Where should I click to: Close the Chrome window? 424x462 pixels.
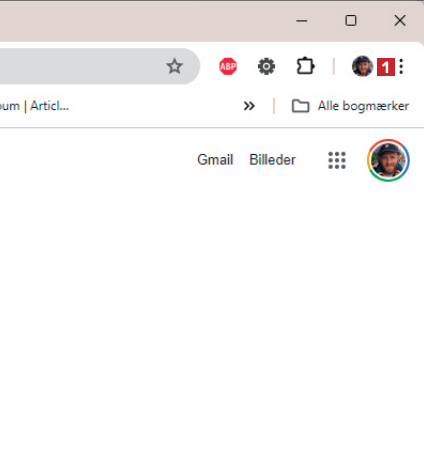click(x=400, y=21)
